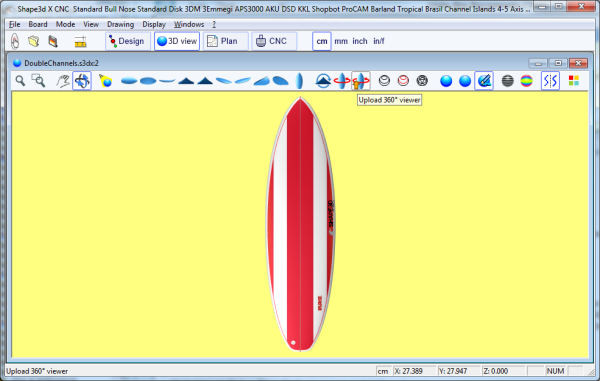Toggle the pencil decoration display button
Screen dimensions: 600x381
click(484, 81)
